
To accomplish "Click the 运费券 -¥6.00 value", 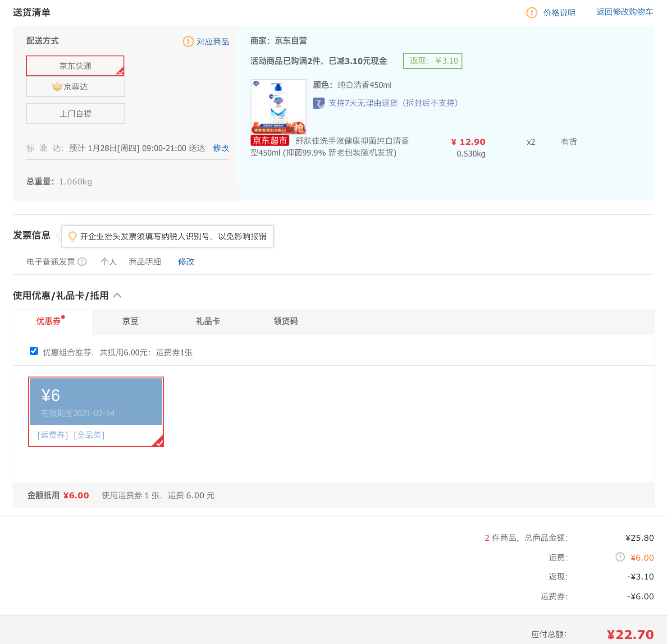I will [x=640, y=596].
